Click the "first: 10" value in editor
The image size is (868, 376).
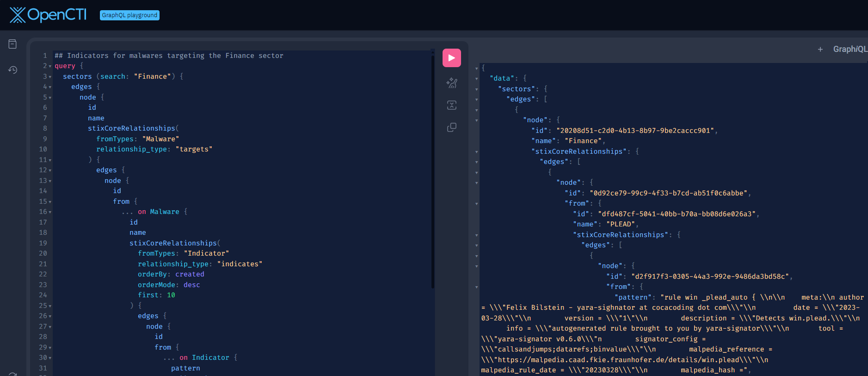(171, 295)
